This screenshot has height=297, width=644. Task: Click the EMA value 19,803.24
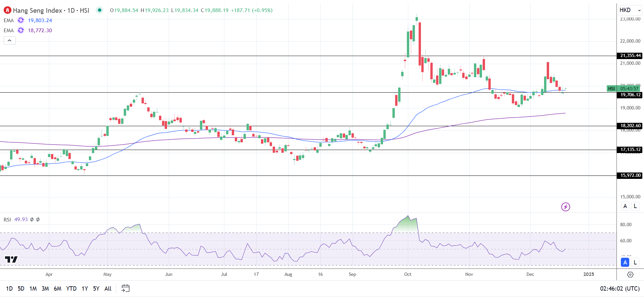tap(40, 20)
